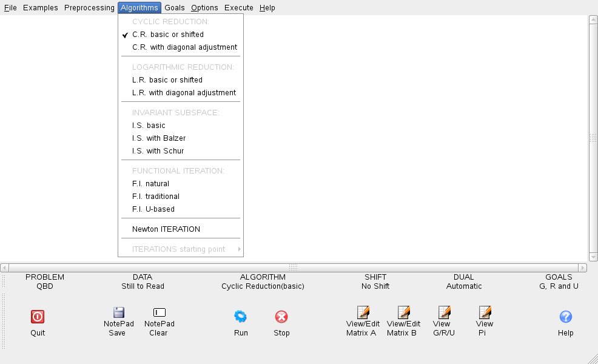Choose Newton ITERATION from the menu
The width and height of the screenshot is (598, 364).
coord(166,229)
